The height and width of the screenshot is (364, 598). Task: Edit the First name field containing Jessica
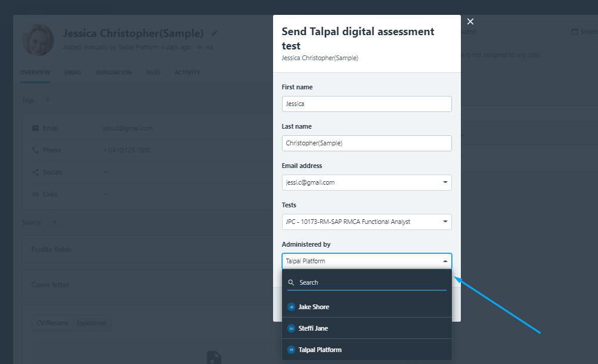pyautogui.click(x=367, y=104)
